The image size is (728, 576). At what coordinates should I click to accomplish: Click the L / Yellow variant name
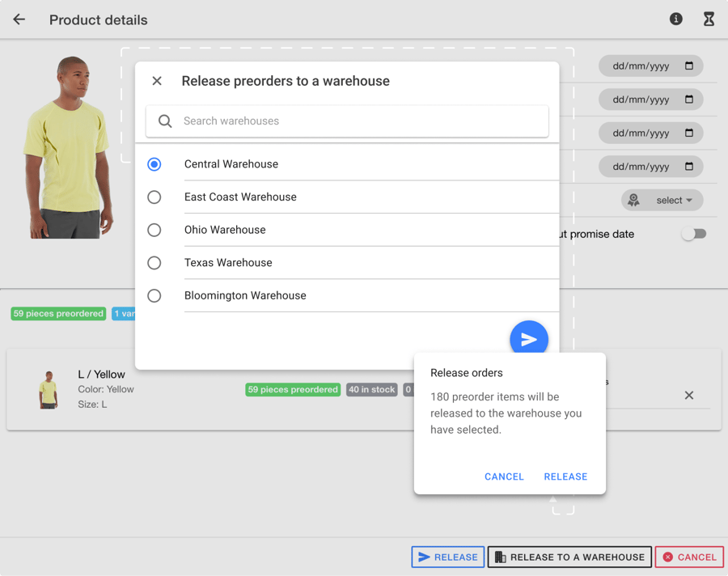(101, 375)
